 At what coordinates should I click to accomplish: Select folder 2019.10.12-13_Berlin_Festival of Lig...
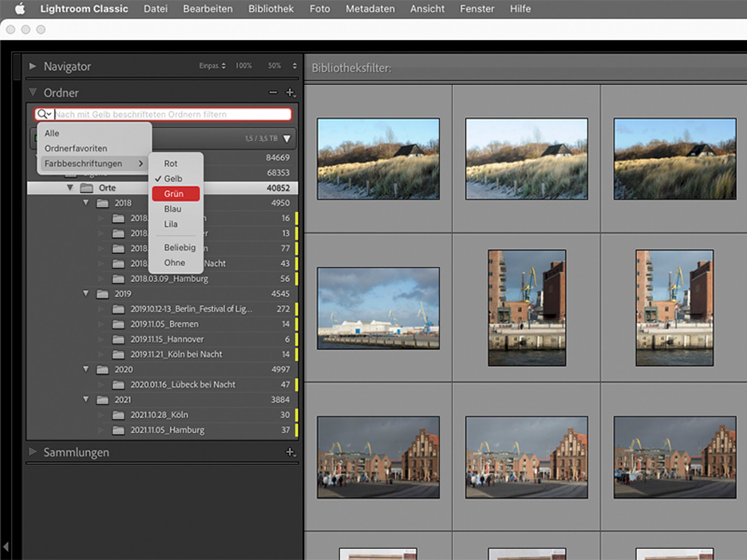pos(191,309)
